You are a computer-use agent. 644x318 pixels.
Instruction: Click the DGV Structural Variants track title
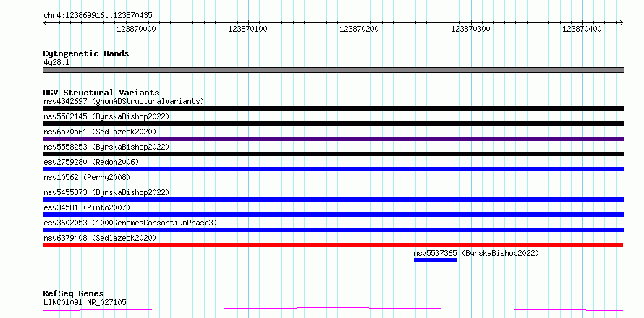pos(101,93)
